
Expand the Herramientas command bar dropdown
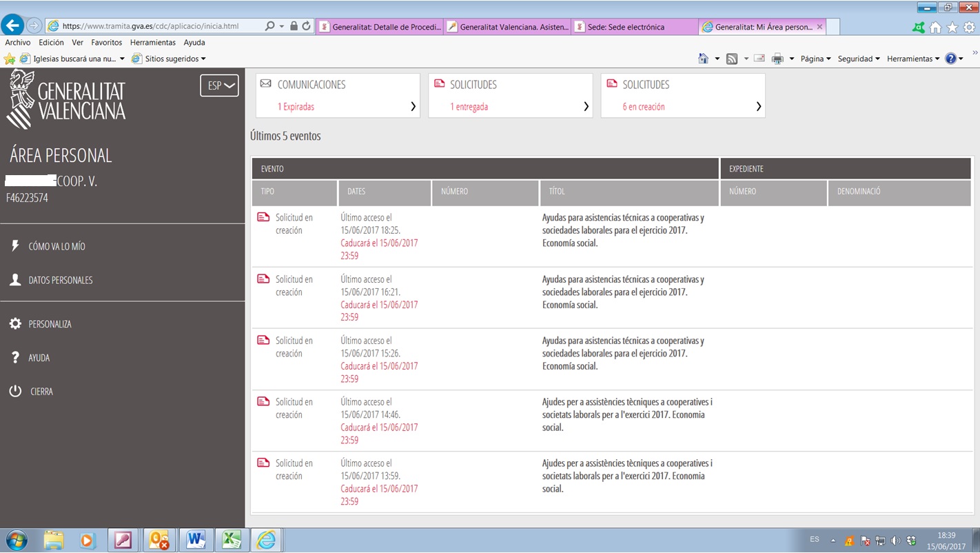click(914, 59)
